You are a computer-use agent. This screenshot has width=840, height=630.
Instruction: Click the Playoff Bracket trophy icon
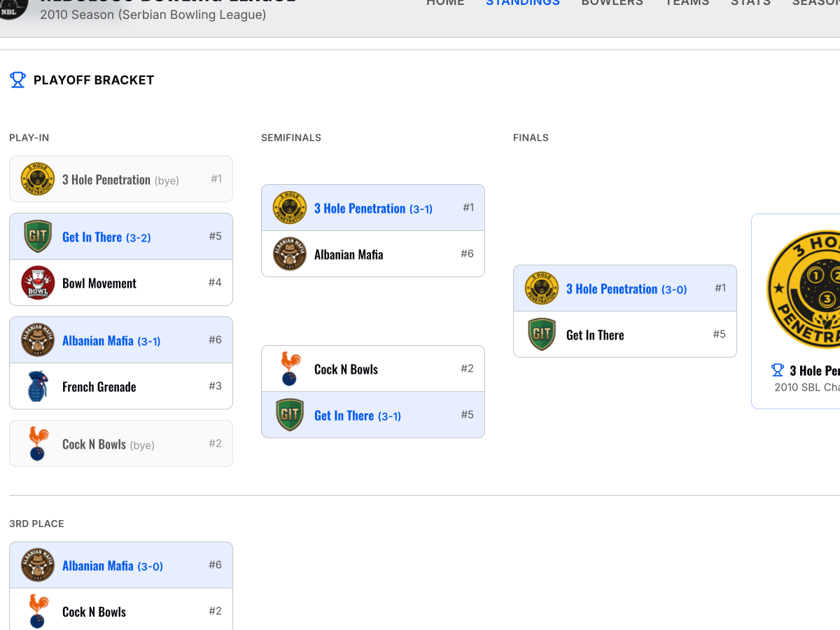17,80
